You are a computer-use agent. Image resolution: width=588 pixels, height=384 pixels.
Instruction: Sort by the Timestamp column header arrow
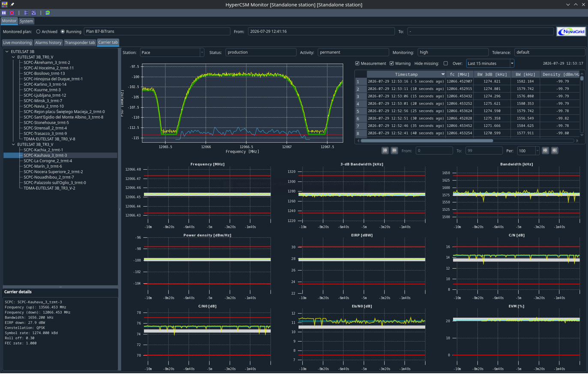tap(443, 74)
